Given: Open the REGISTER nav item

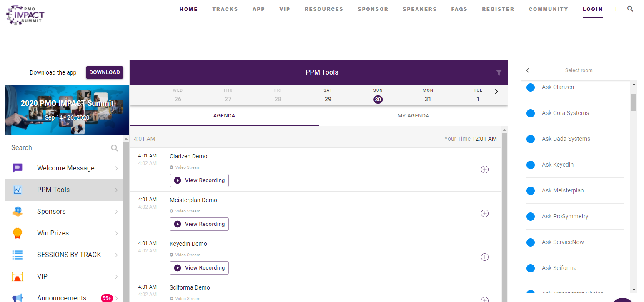Looking at the screenshot, I should coord(498,9).
